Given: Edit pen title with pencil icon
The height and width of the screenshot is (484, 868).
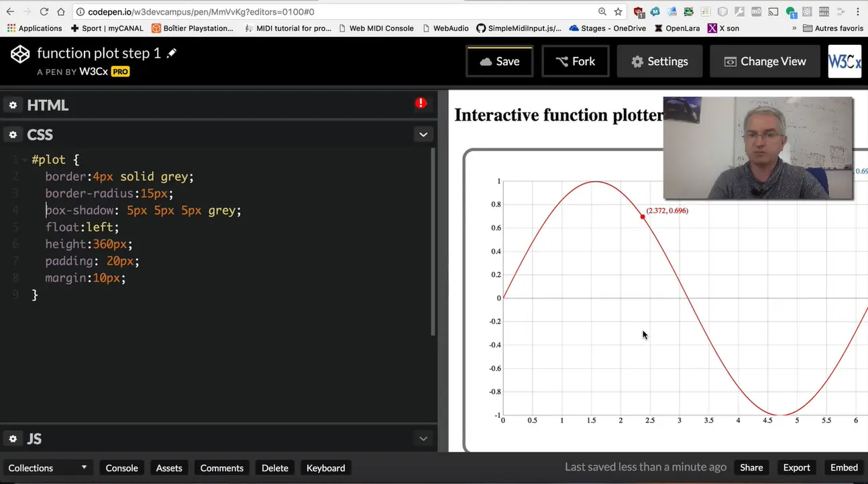Looking at the screenshot, I should pyautogui.click(x=172, y=53).
